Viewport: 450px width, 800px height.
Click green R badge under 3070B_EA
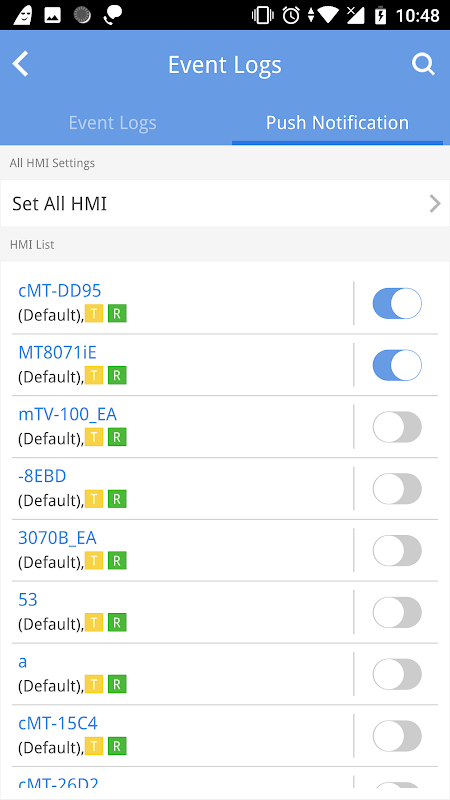coord(117,561)
